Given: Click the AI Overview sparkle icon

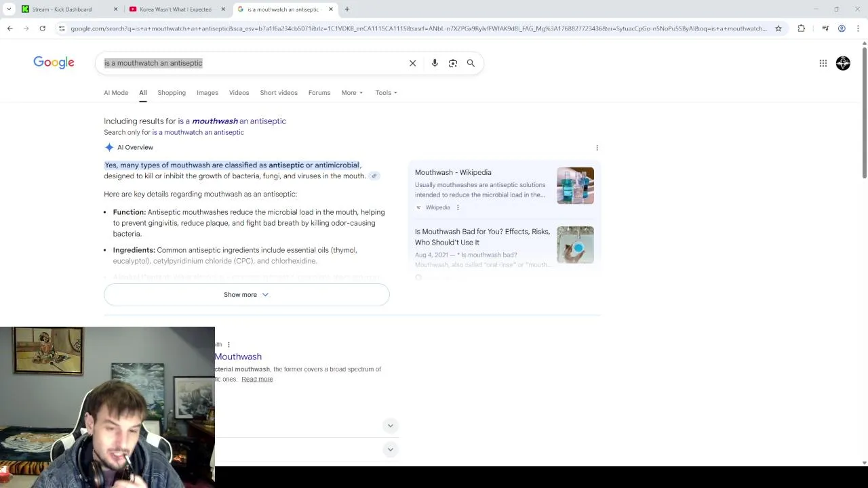Looking at the screenshot, I should pyautogui.click(x=109, y=147).
